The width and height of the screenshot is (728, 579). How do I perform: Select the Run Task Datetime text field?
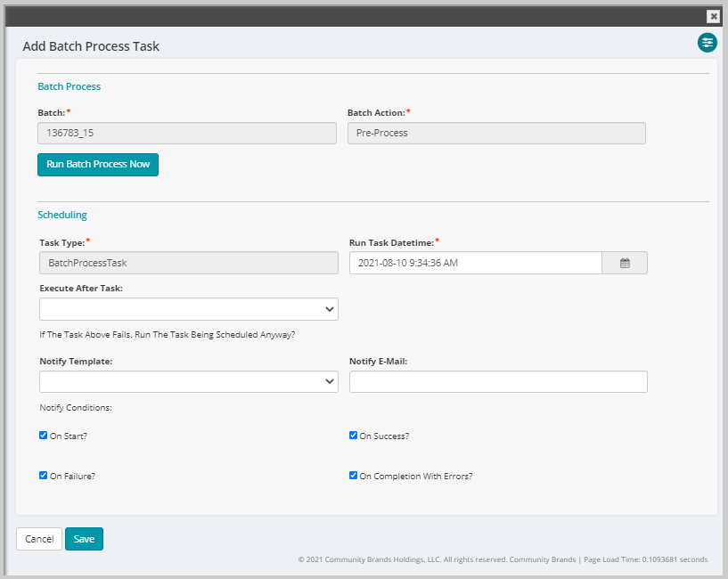point(475,263)
